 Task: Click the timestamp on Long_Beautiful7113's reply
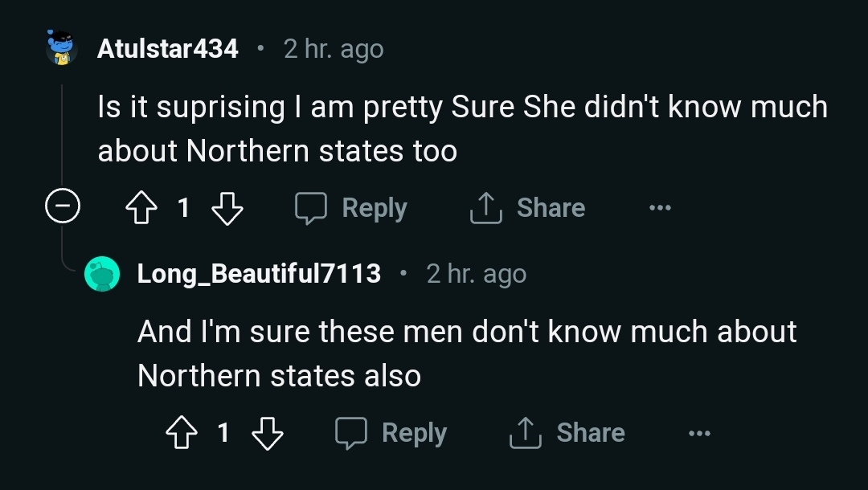click(x=477, y=274)
